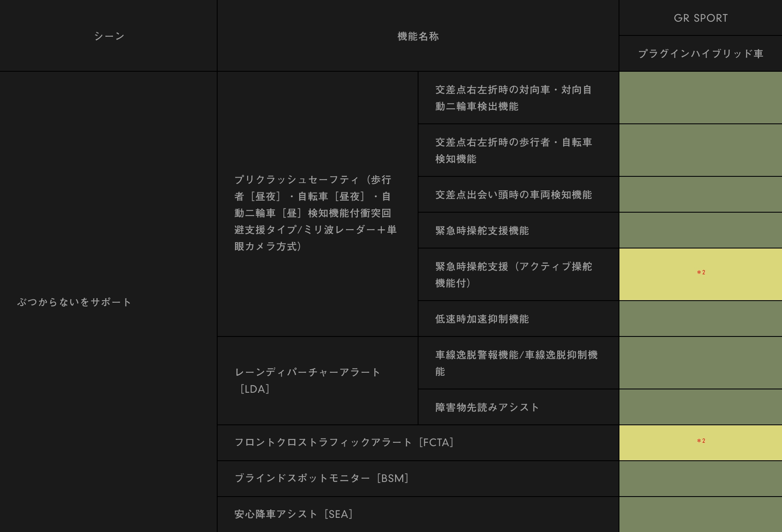Click the 低速時加速抑制機能 row label

482,319
